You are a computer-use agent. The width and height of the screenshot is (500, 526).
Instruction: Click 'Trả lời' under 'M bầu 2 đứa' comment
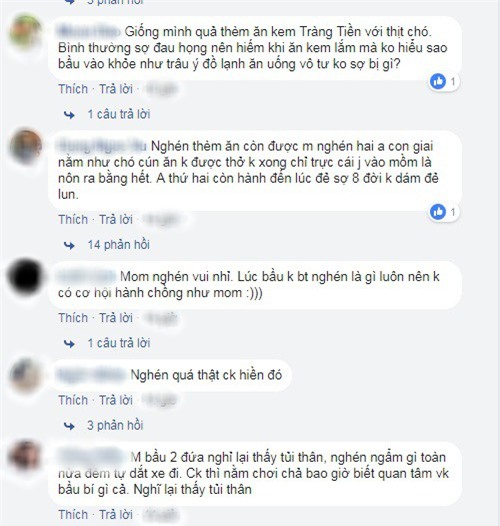click(x=116, y=515)
